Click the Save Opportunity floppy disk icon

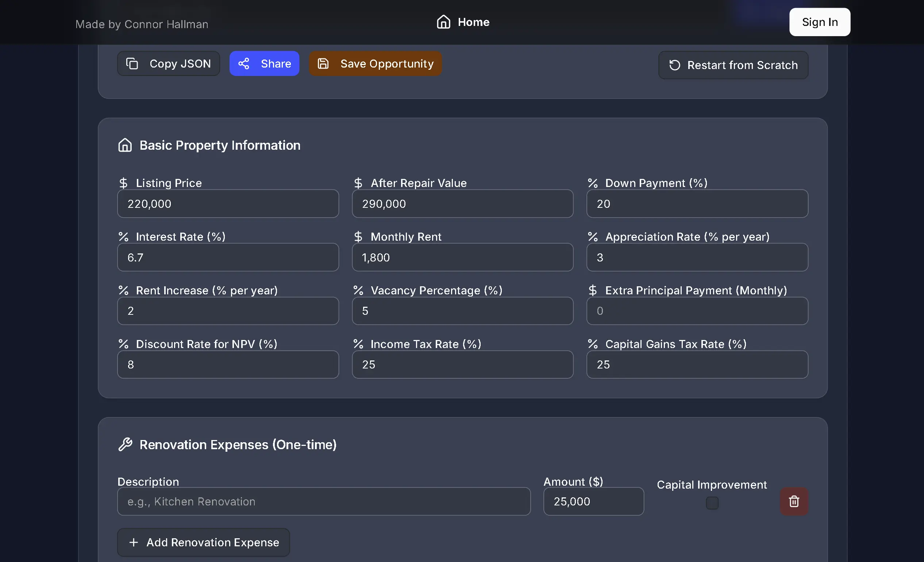click(x=323, y=64)
